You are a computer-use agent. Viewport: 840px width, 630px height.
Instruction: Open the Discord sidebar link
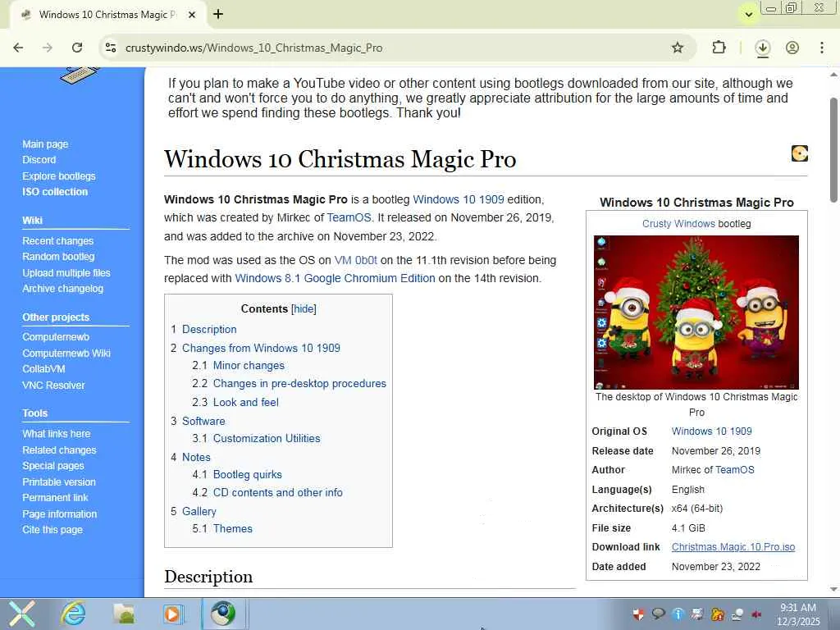(x=39, y=160)
